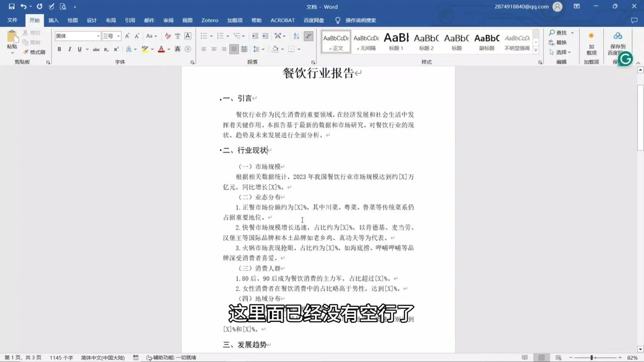Click the Undo arrow in quick access toolbar
This screenshot has height=362, width=644.
pos(23,6)
